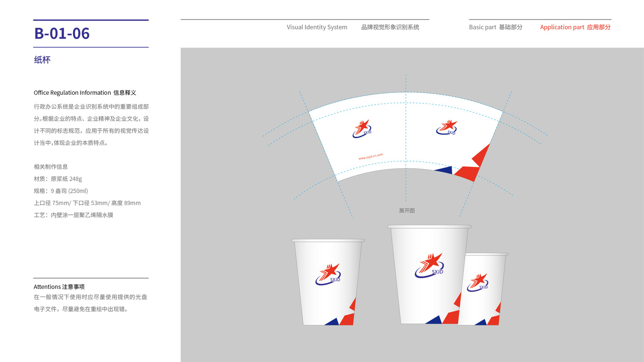Viewport: 644px width, 362px height.
Task: Click the 工艺：内壁涂一层聚乙烯隔水膜 line
Action: [x=74, y=215]
